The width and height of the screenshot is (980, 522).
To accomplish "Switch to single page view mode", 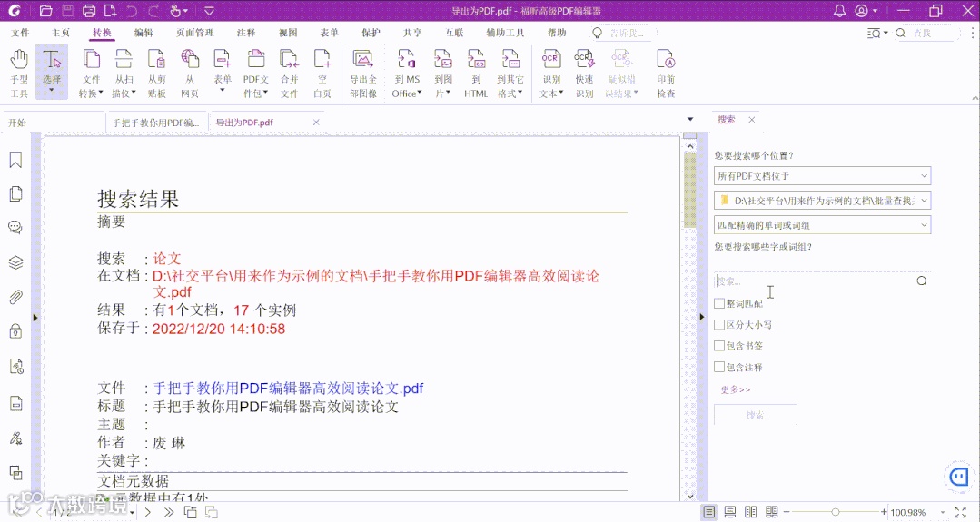I will click(708, 512).
